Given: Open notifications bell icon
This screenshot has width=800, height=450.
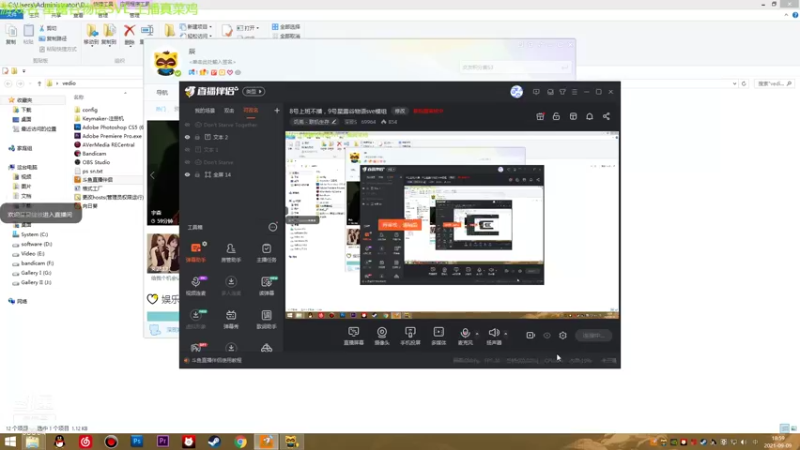Looking at the screenshot, I should [589, 116].
